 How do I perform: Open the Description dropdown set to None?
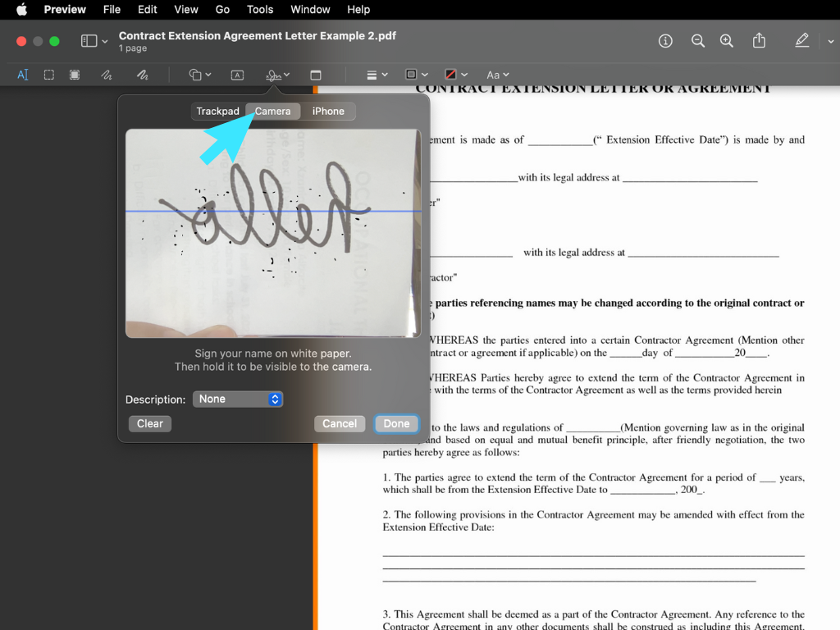(238, 399)
